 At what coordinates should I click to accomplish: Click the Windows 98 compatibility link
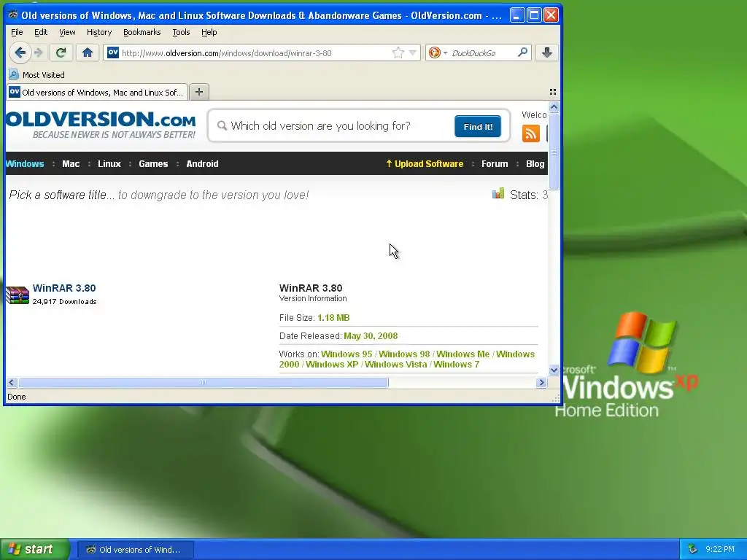tap(404, 354)
